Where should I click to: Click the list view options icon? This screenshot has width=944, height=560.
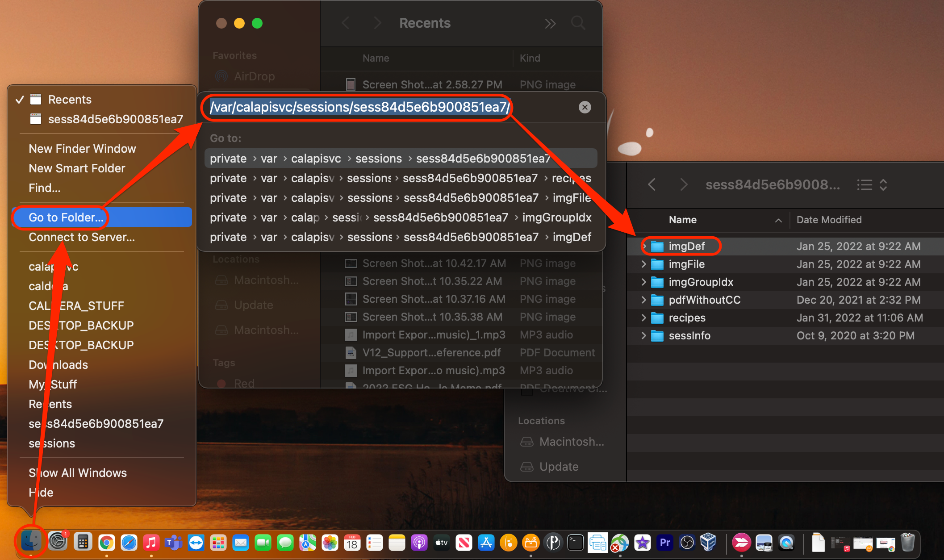865,184
